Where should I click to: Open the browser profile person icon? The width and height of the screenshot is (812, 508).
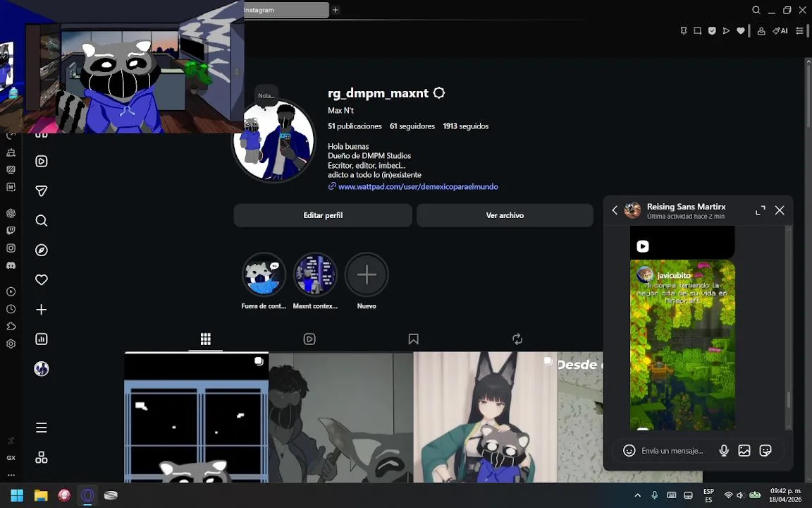[761, 31]
